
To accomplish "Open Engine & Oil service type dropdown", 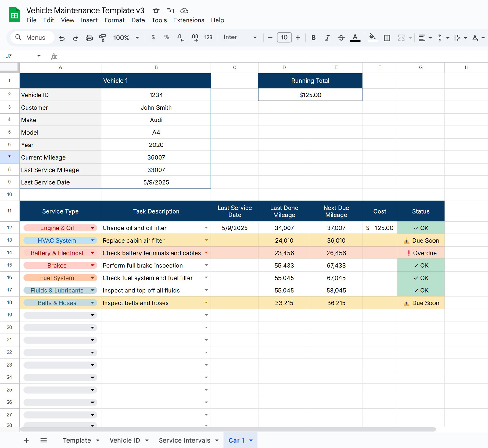I will point(92,228).
